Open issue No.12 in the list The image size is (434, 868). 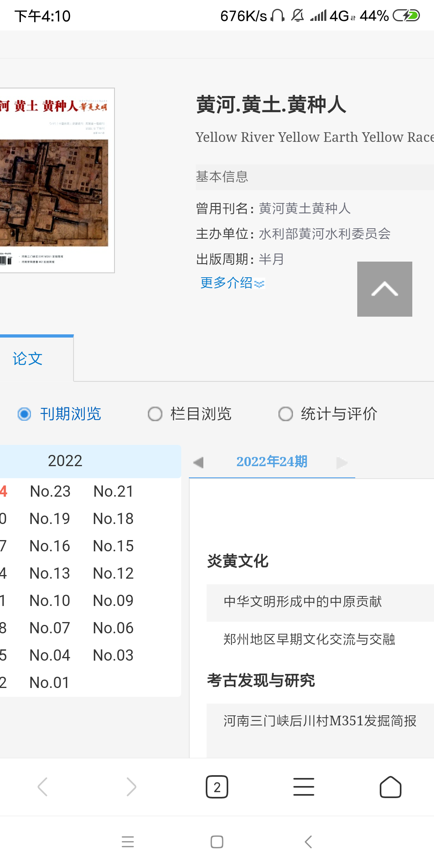[113, 573]
